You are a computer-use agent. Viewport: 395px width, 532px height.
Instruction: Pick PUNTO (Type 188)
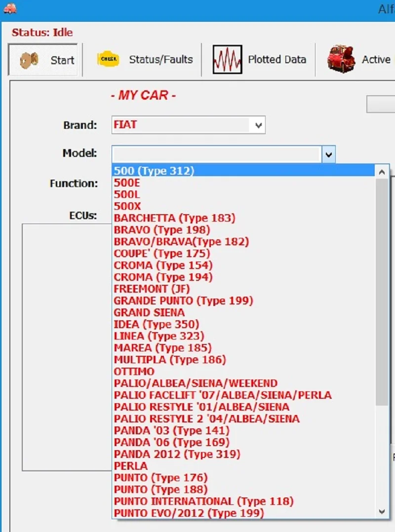(243, 489)
